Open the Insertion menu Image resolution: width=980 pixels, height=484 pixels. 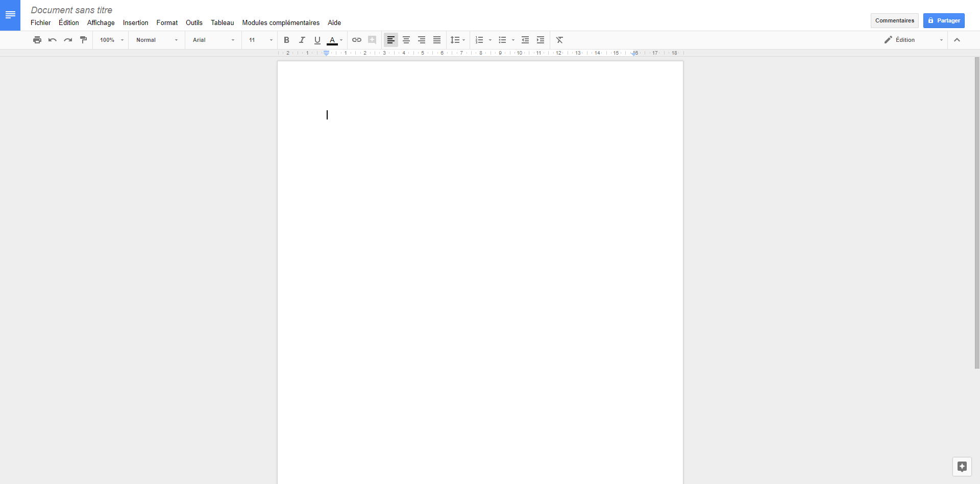coord(135,22)
